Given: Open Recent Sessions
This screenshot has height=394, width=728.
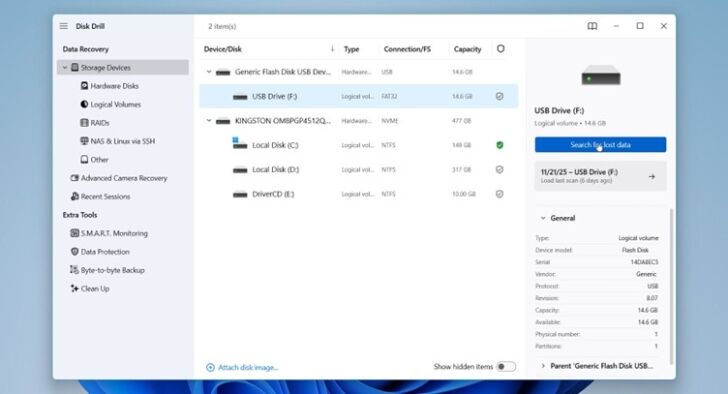Looking at the screenshot, I should (105, 196).
